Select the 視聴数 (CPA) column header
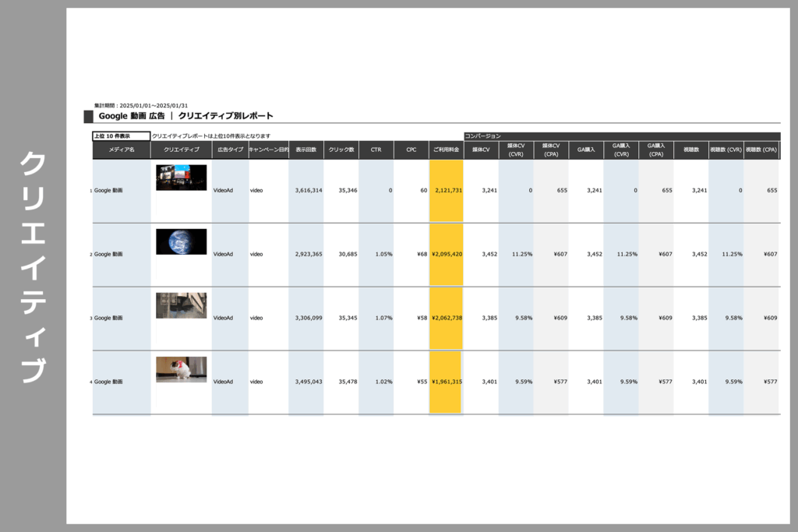798x532 pixels. pyautogui.click(x=761, y=150)
